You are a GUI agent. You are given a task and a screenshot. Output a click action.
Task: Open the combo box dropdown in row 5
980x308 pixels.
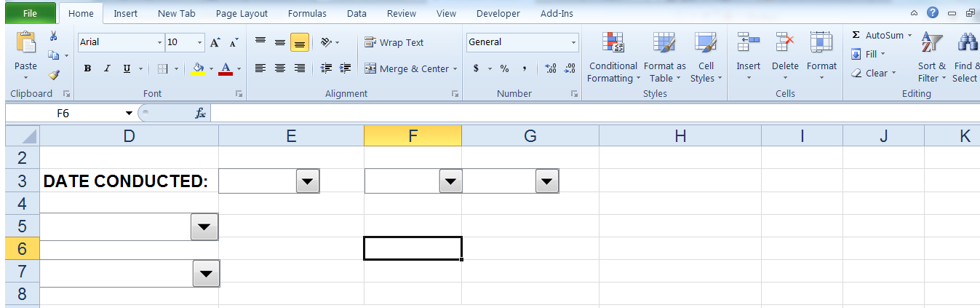(204, 228)
